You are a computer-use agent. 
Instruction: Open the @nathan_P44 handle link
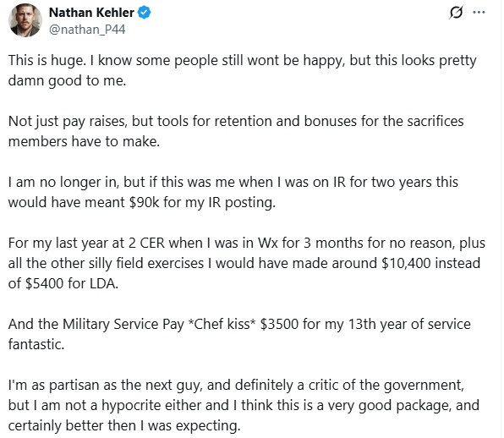point(87,30)
